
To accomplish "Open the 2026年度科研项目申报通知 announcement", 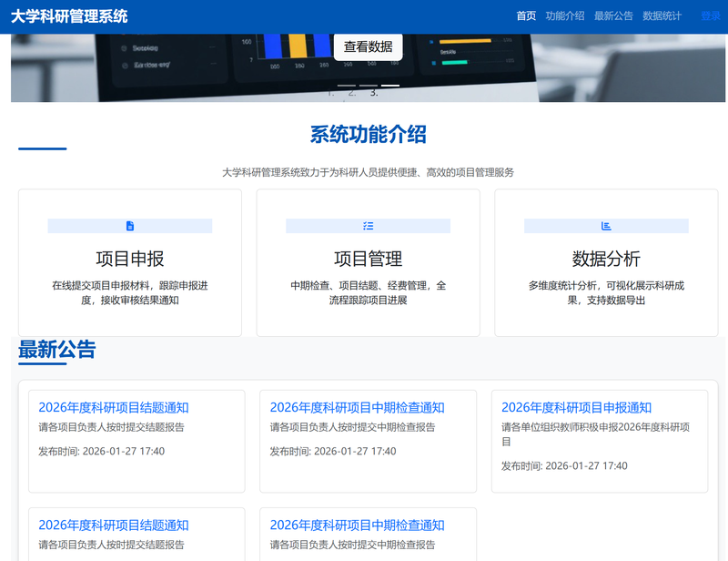I will coord(576,407).
